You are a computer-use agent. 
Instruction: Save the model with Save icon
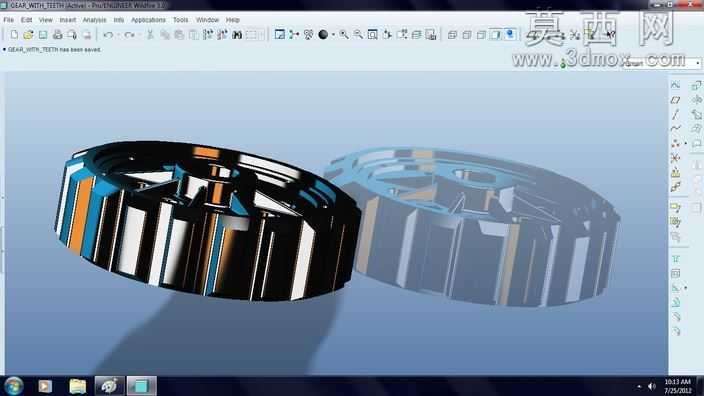[43, 35]
